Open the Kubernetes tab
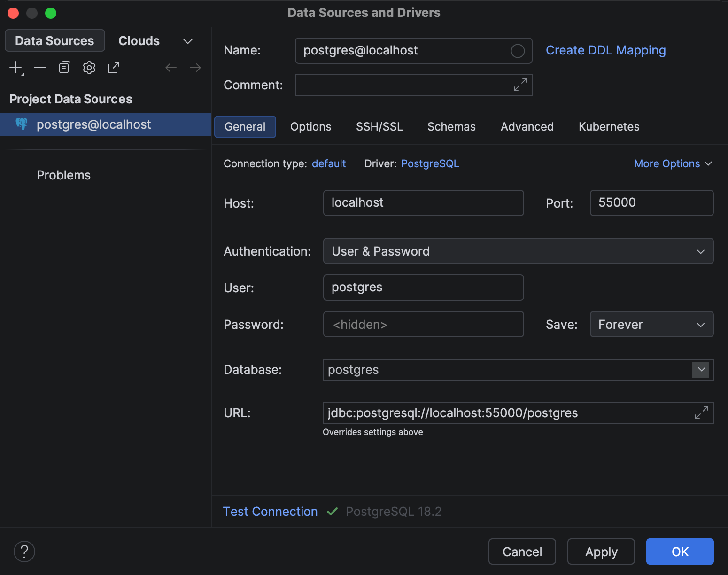This screenshot has width=728, height=575. tap(609, 127)
